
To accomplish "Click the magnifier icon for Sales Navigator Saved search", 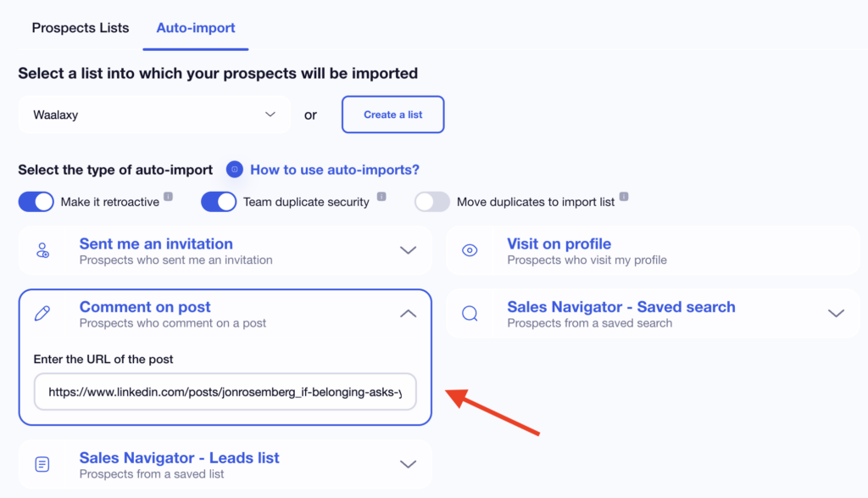I will pyautogui.click(x=470, y=314).
